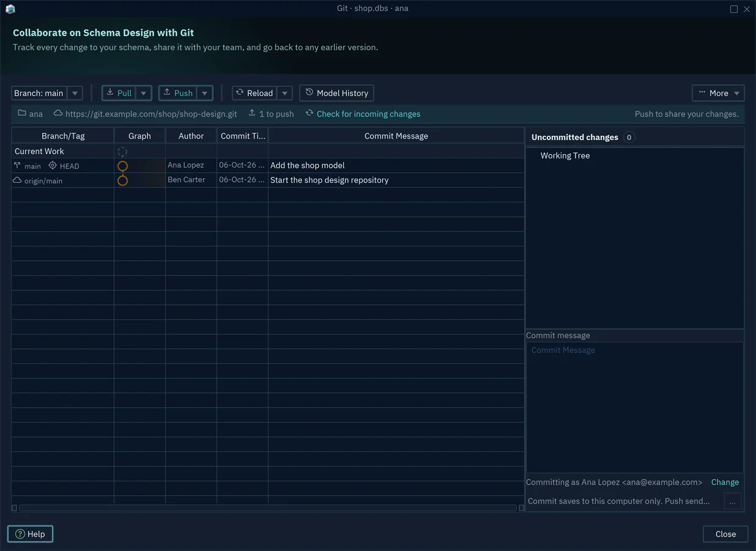Click author Ana Lopez cell
This screenshot has width=756, height=551.
click(191, 165)
